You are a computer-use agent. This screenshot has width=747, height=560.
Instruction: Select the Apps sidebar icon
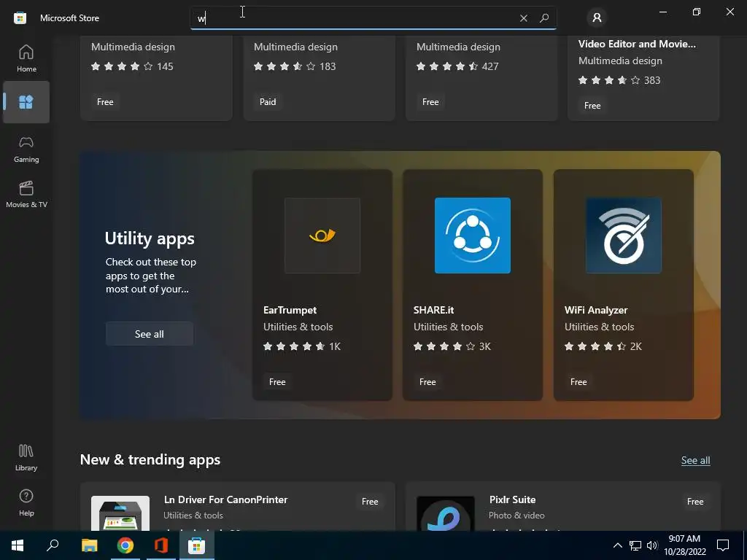click(26, 102)
